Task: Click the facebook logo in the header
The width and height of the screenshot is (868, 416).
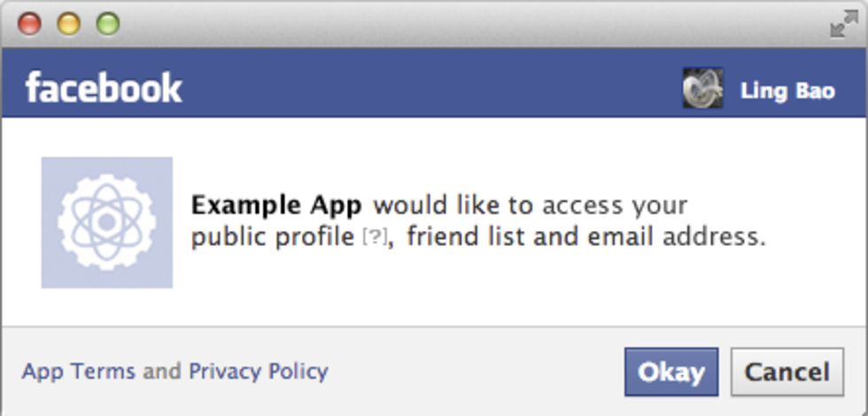Action: (104, 88)
